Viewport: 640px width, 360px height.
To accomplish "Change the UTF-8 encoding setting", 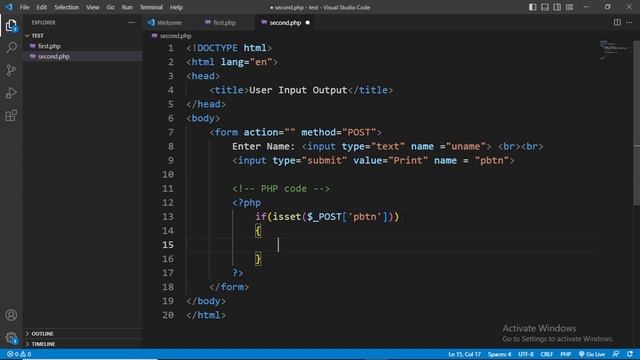I will [526, 354].
